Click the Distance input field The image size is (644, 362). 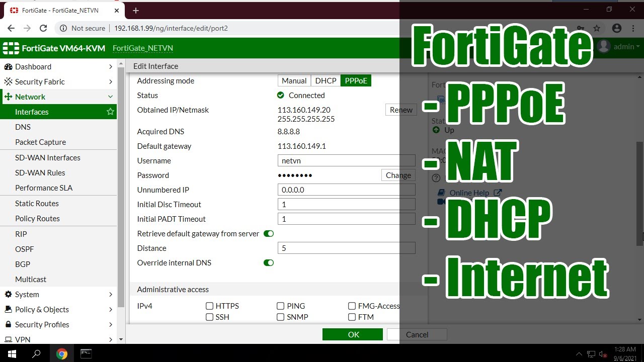click(346, 248)
